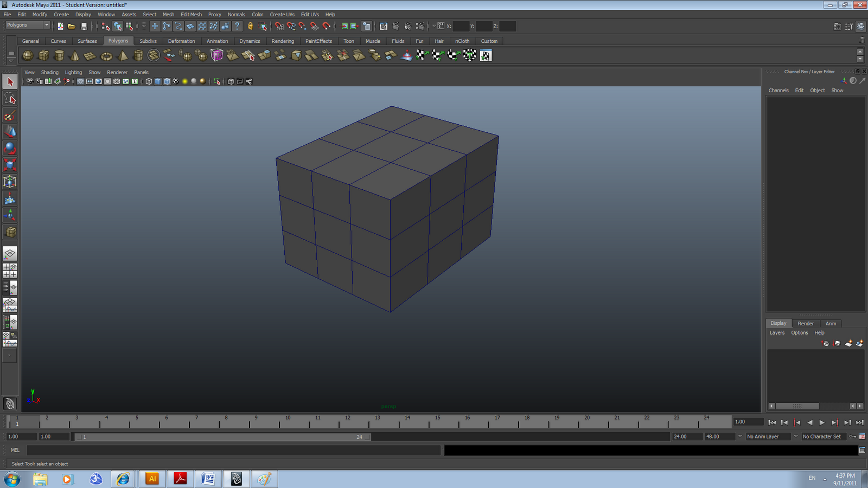Click the Layers menu in the Layer Editor
The height and width of the screenshot is (488, 868).
pos(776,332)
